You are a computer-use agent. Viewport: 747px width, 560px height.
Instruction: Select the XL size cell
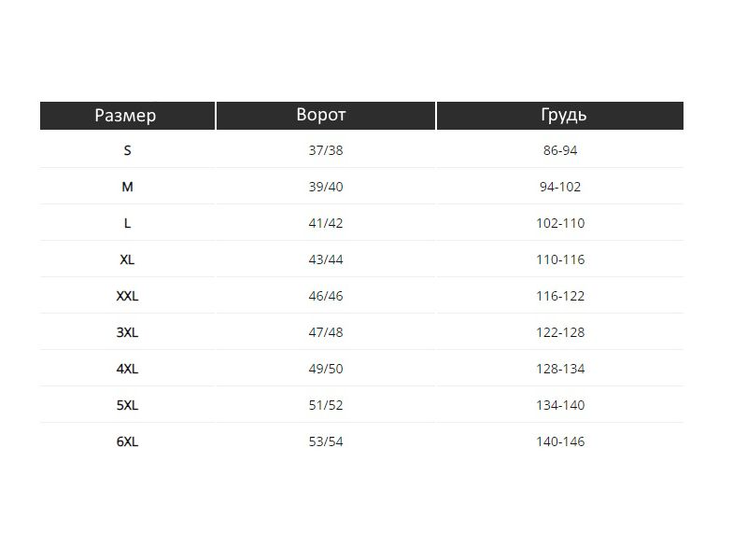(x=127, y=260)
